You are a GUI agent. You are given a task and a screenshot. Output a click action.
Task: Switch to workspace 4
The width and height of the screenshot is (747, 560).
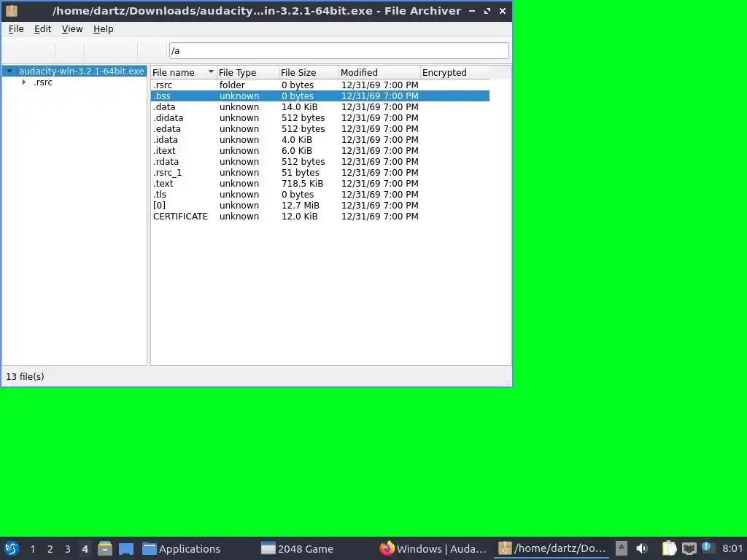coord(85,549)
